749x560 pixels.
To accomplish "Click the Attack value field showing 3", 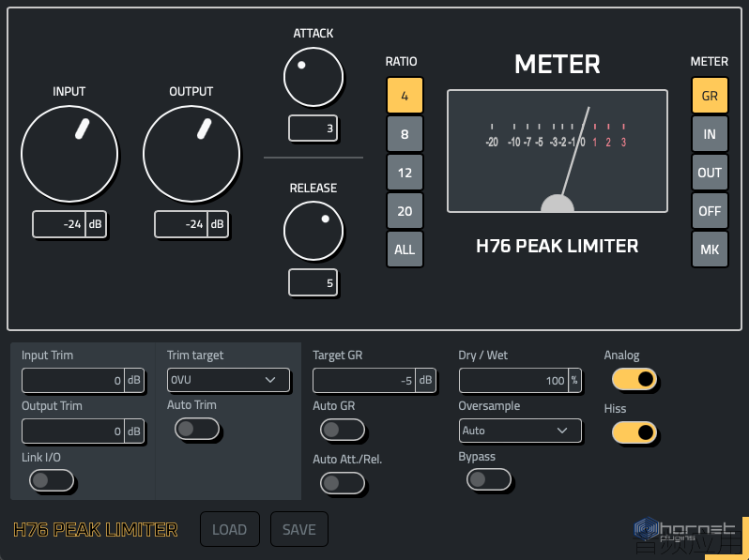I will point(313,128).
